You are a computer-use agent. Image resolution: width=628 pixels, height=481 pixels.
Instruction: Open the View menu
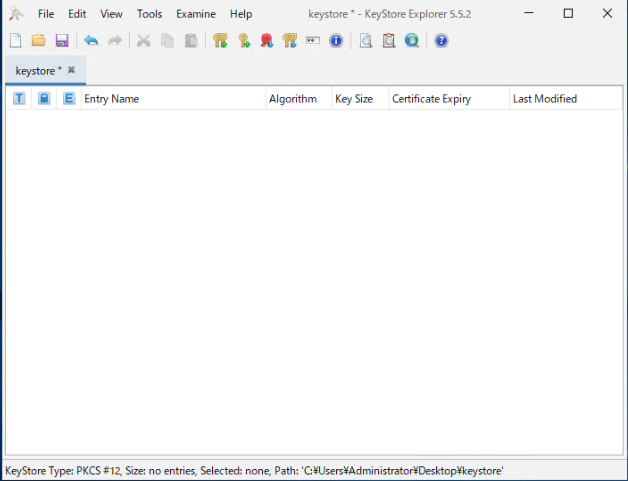111,14
